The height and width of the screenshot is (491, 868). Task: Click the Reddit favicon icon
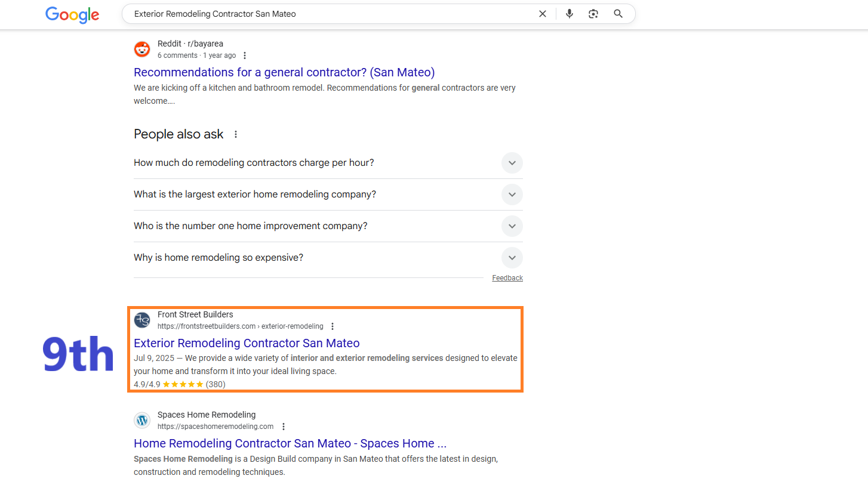[x=142, y=50]
